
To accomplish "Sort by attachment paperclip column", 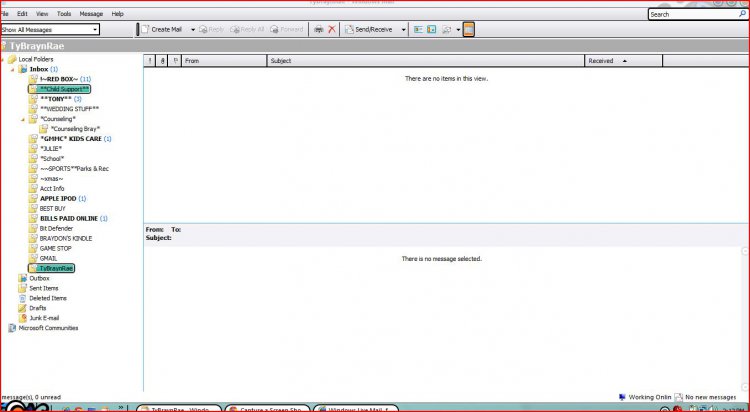I will [163, 61].
